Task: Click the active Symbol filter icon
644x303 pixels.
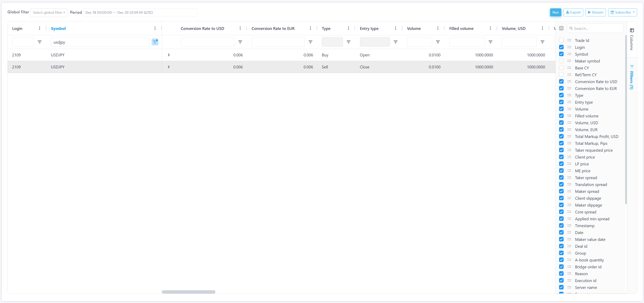Action: click(155, 42)
